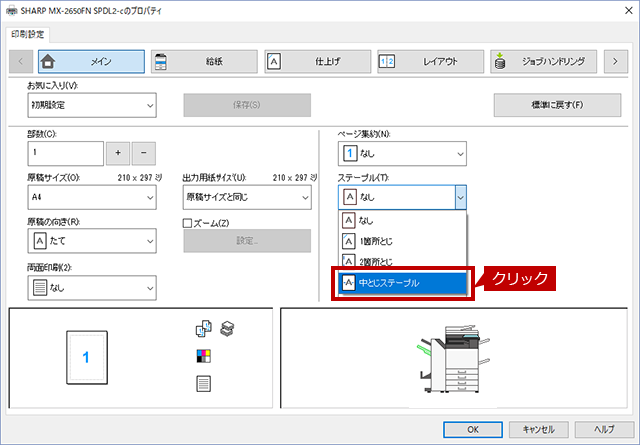The height and width of the screenshot is (445, 640).
Task: Select なし in staple list
Action: click(x=402, y=221)
